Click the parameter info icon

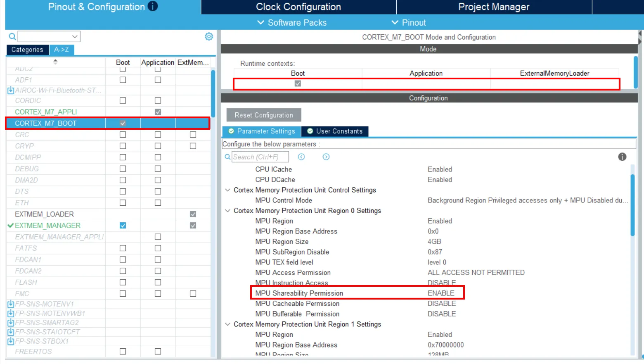click(622, 157)
